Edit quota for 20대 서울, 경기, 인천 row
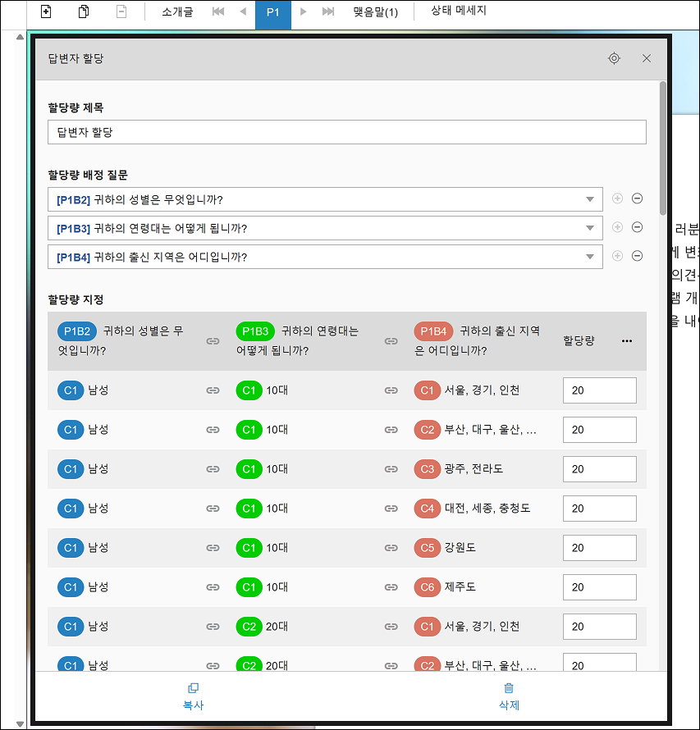 coord(599,627)
